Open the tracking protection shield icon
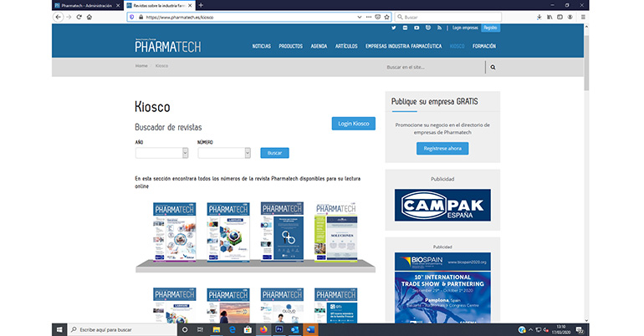Image resolution: width=644 pixels, height=336 pixels. (132, 18)
